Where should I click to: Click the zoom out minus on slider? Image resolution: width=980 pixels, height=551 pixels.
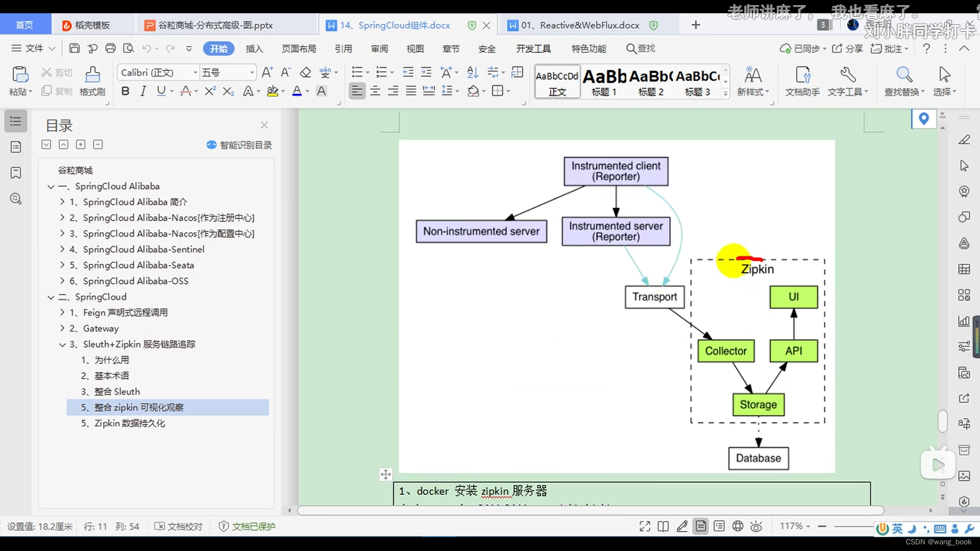coord(822,526)
